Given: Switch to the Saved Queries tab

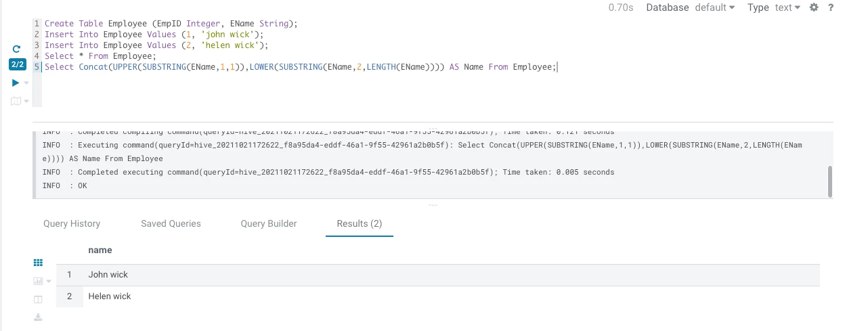Looking at the screenshot, I should [x=171, y=223].
